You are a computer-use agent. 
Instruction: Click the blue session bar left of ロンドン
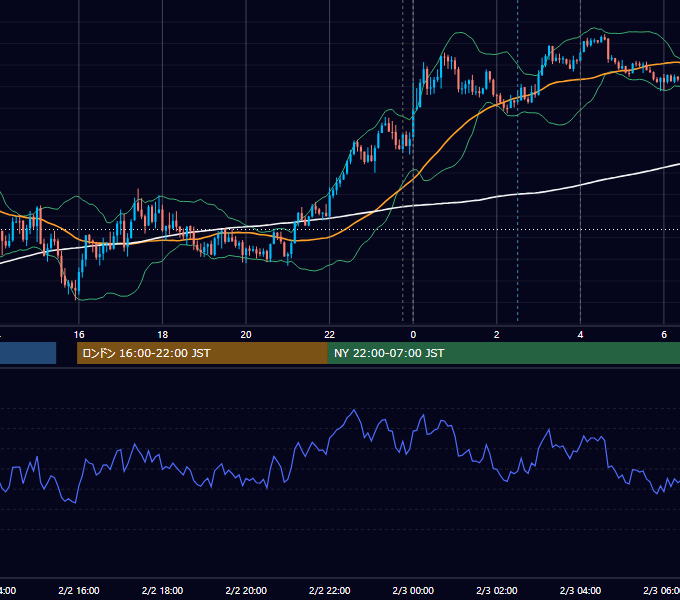(28, 353)
